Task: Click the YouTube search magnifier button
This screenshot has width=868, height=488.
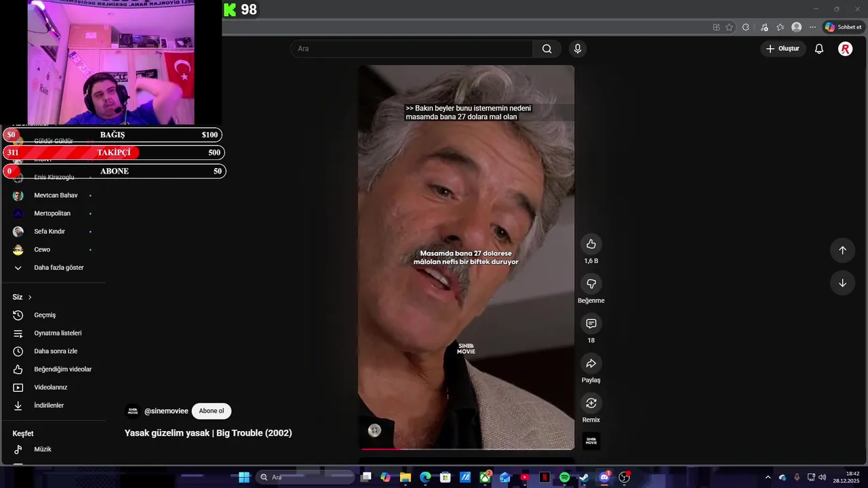Action: (x=547, y=49)
